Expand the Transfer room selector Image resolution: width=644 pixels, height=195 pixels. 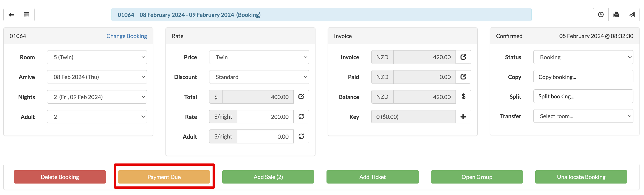point(583,116)
